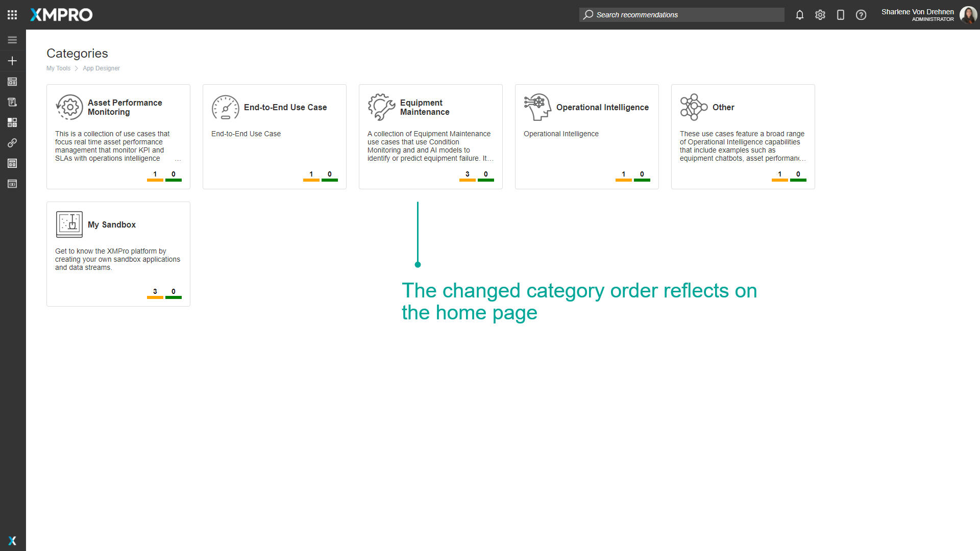The width and height of the screenshot is (980, 551).
Task: Click the orange counter under Equipment Maintenance
Action: coord(468,177)
